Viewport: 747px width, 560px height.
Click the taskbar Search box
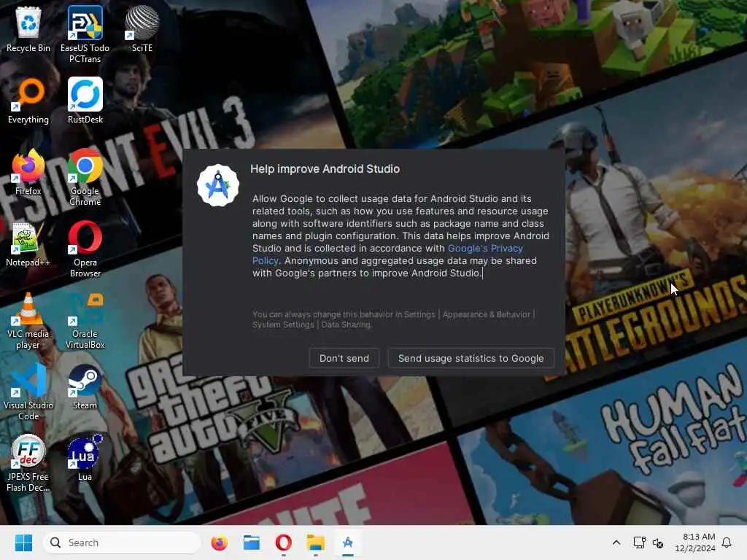tap(122, 542)
